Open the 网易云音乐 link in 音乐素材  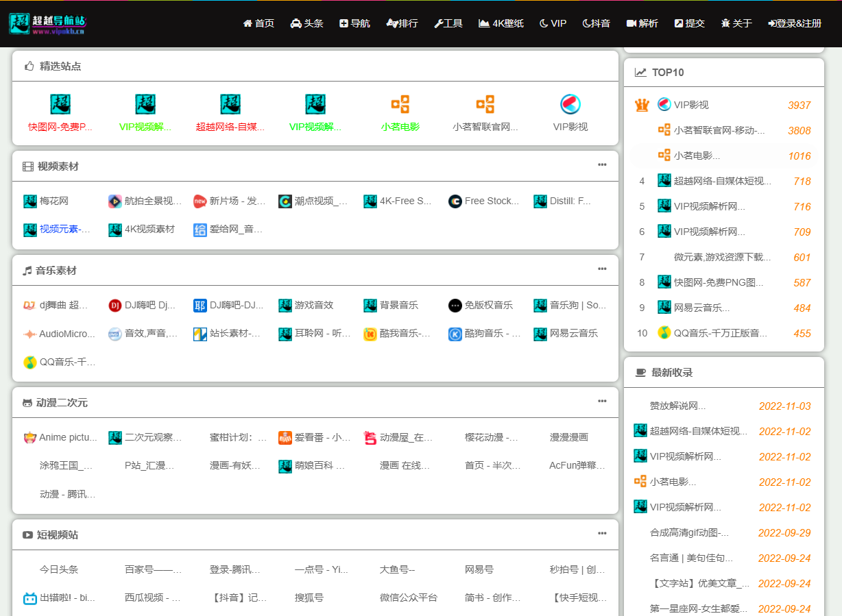click(x=574, y=334)
